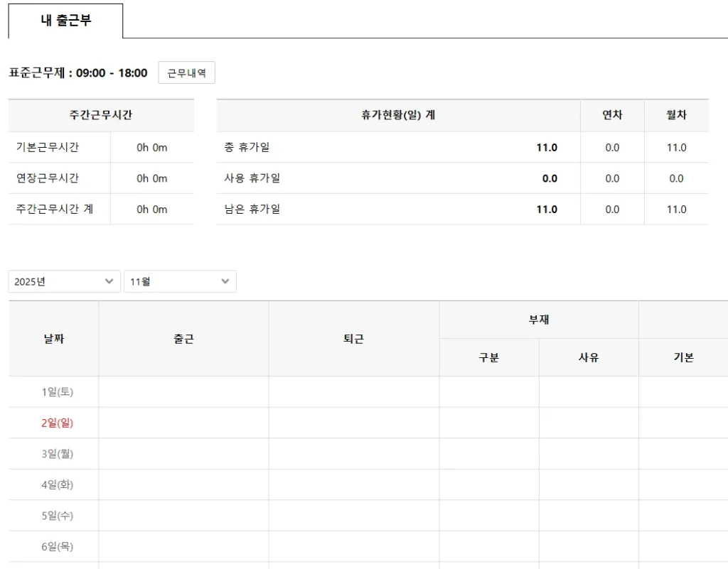Pick the 6일(목) date row
This screenshot has width=728, height=569.
(57, 546)
